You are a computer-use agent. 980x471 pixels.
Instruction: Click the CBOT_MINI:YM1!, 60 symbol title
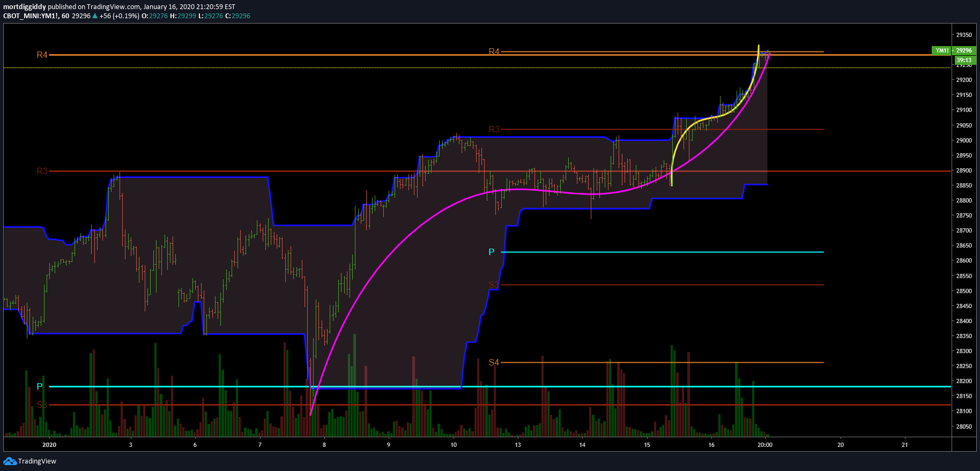[36, 16]
